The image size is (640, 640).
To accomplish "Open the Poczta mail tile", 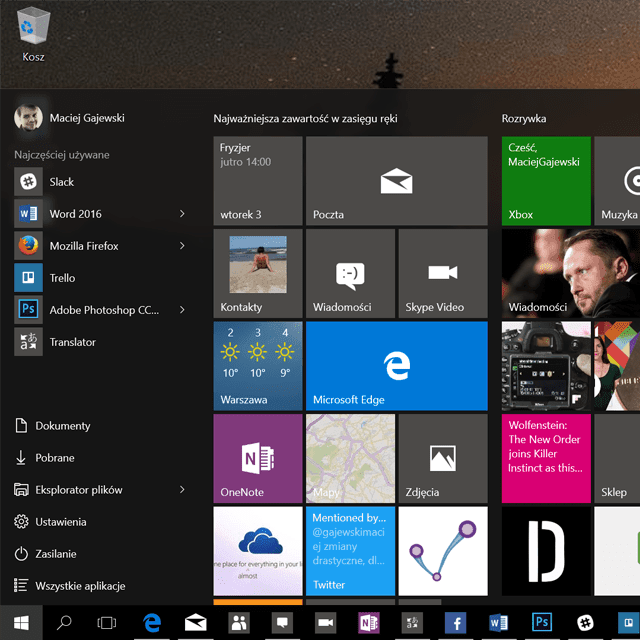I will pyautogui.click(x=396, y=181).
